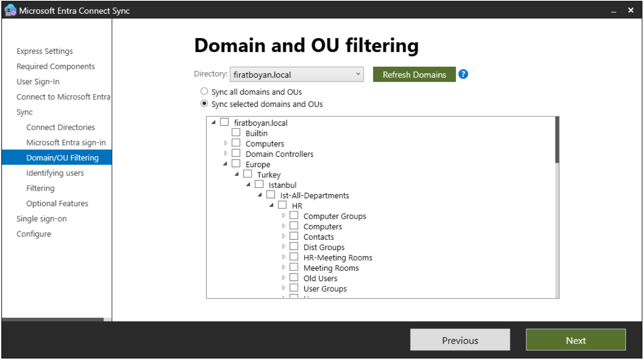Check the Builtin checkbox
644x360 pixels.
[236, 133]
